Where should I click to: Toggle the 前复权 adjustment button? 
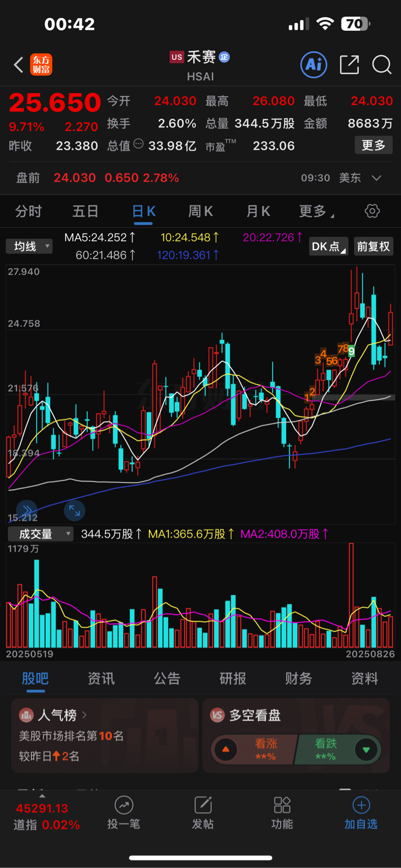(x=373, y=247)
